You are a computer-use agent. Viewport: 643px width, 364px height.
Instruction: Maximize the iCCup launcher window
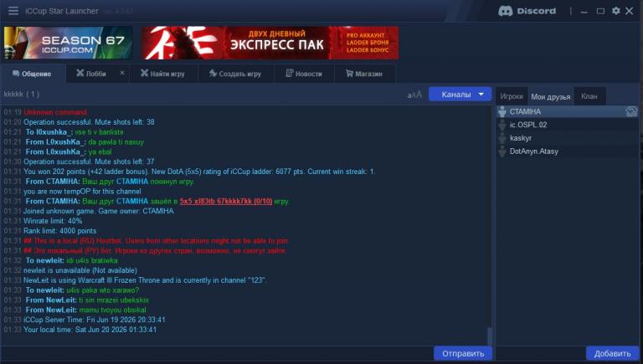(600, 11)
